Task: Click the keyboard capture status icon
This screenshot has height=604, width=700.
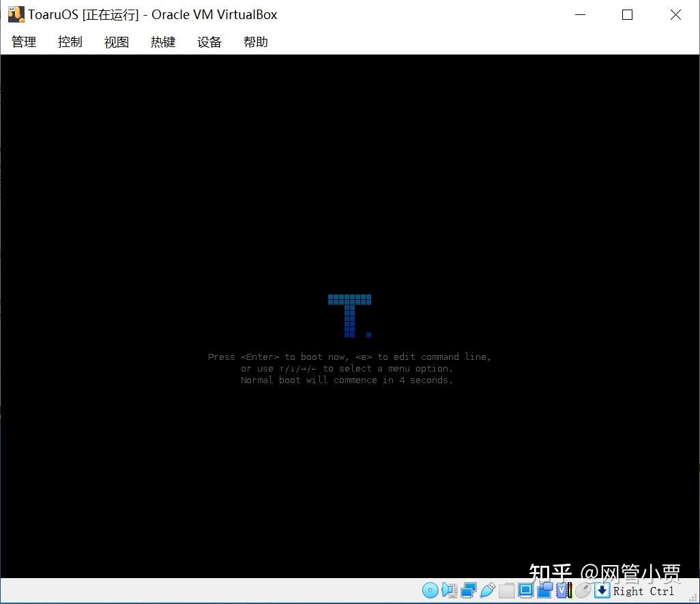Action: (601, 590)
